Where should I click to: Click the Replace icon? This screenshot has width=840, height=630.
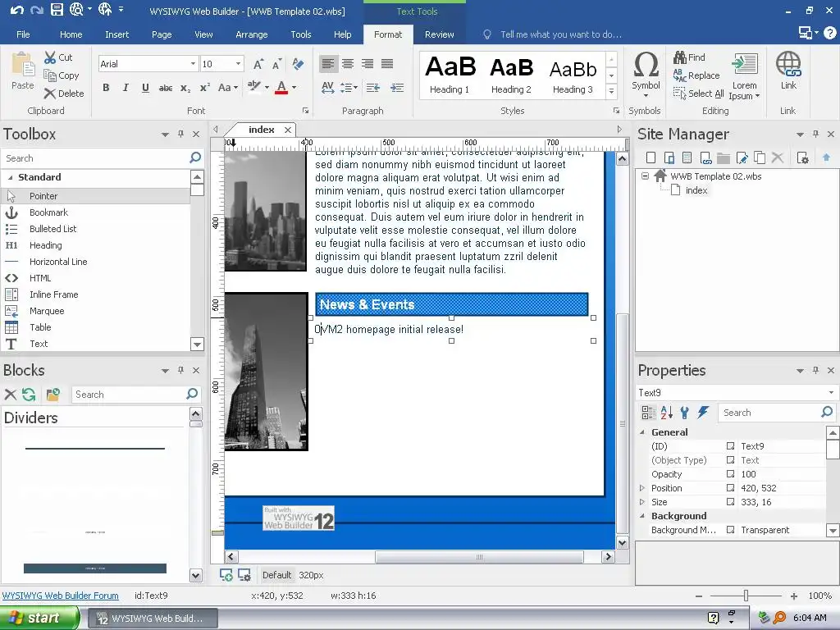(680, 75)
